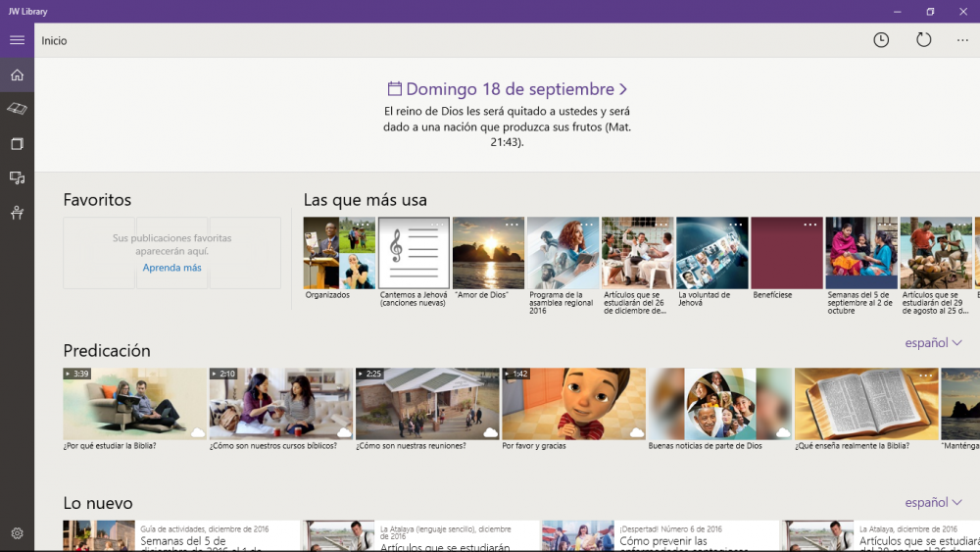This screenshot has height=552, width=980.
Task: Click the Sync refresh icon
Action: pyautogui.click(x=923, y=40)
